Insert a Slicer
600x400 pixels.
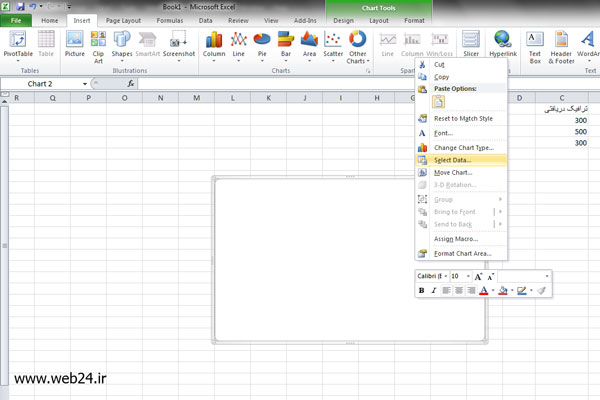(471, 44)
